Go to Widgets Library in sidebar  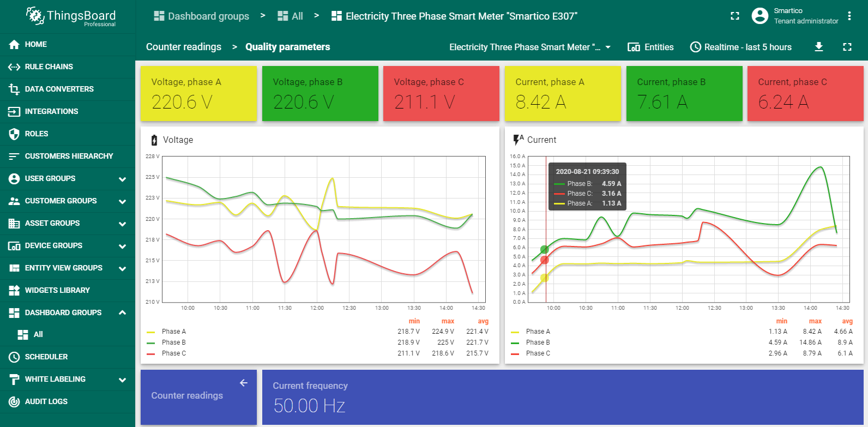tap(57, 290)
